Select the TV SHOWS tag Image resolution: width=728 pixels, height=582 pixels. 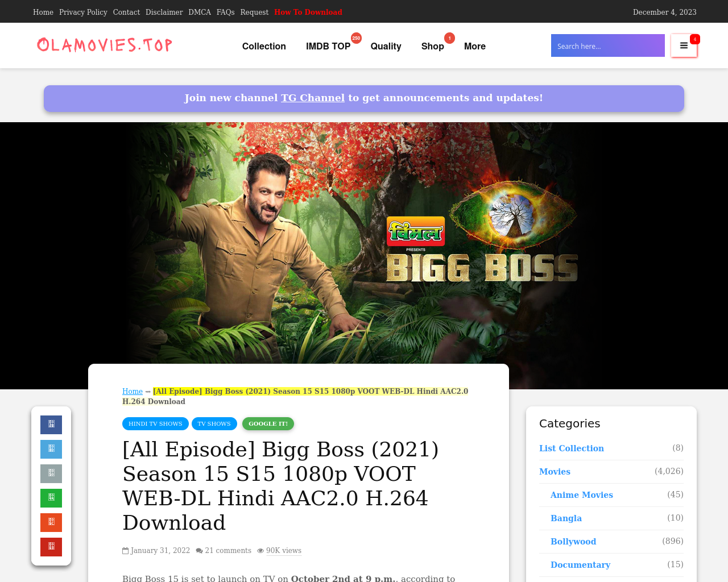click(x=214, y=423)
